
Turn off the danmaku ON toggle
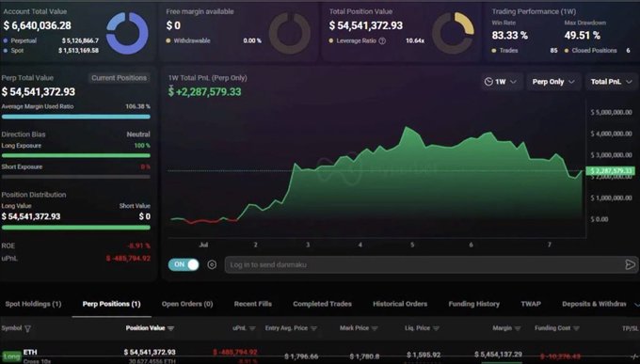tap(184, 264)
